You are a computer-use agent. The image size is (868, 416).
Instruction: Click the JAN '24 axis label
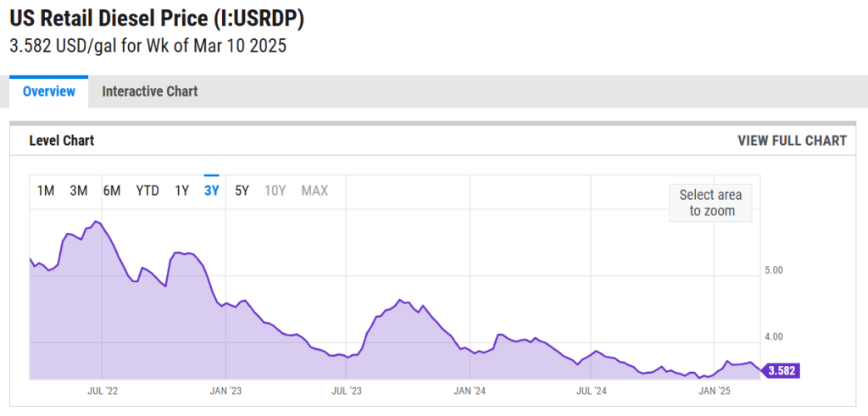click(470, 391)
